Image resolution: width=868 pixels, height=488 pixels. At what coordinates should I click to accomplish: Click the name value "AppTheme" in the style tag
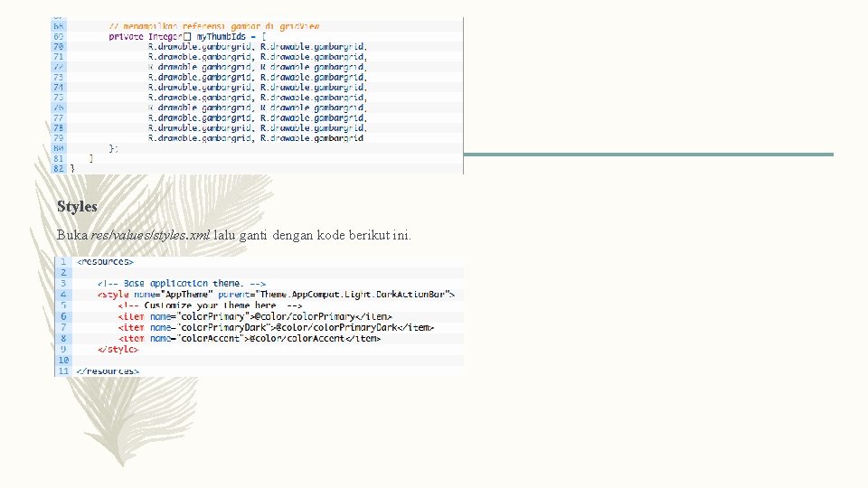(x=186, y=295)
